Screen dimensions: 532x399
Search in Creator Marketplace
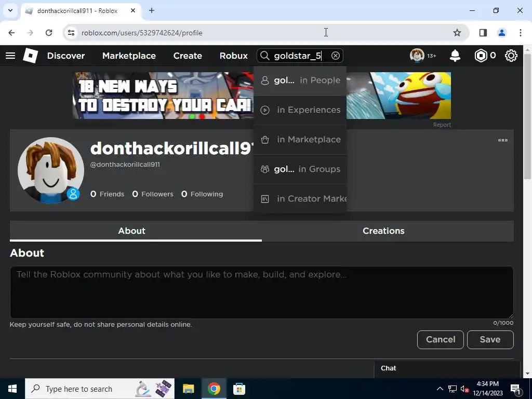click(x=300, y=198)
